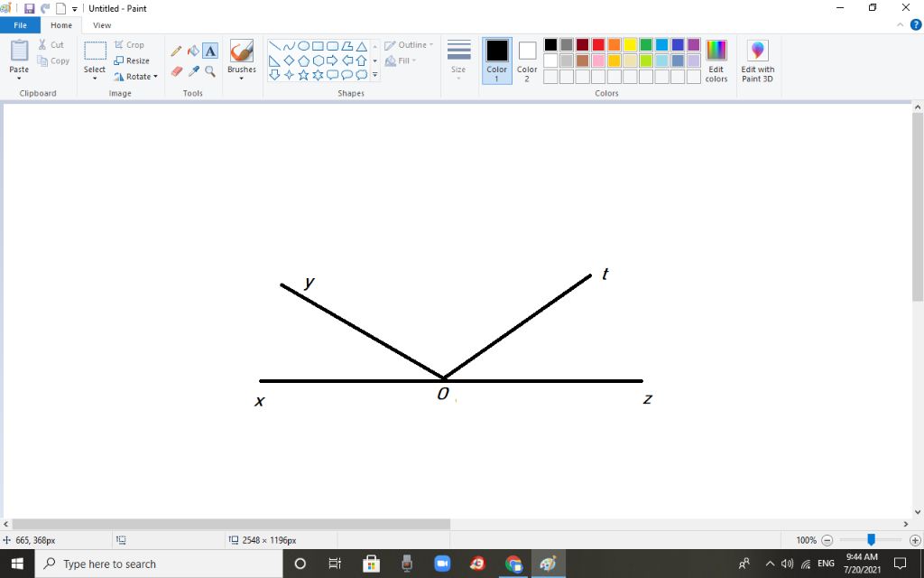Click the Copy button
Viewport: 924px width, 578px height.
click(x=53, y=61)
